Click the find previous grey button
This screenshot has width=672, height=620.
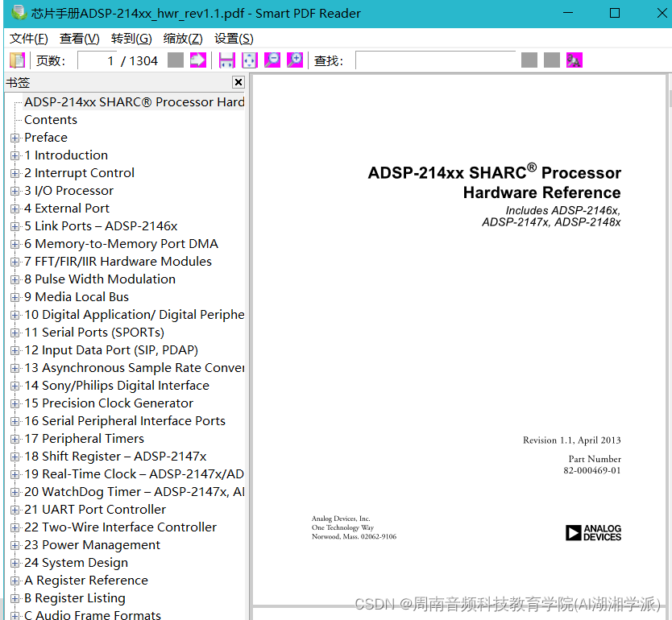[x=529, y=60]
